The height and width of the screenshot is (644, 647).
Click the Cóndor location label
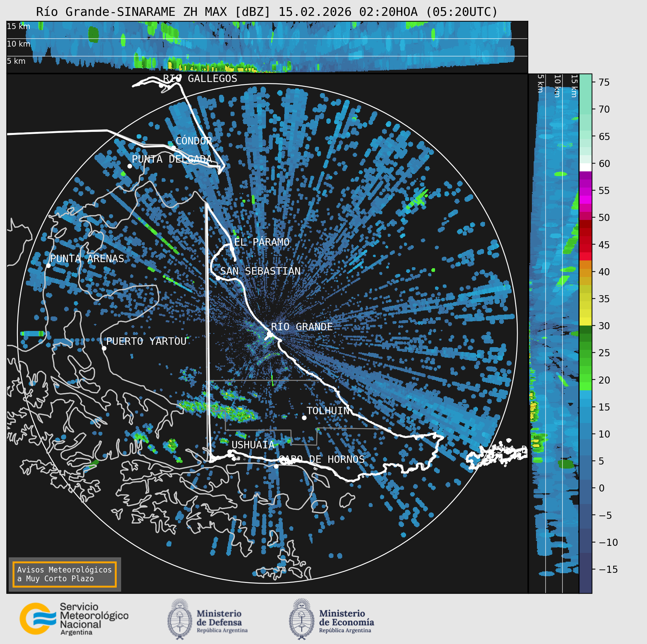point(194,141)
